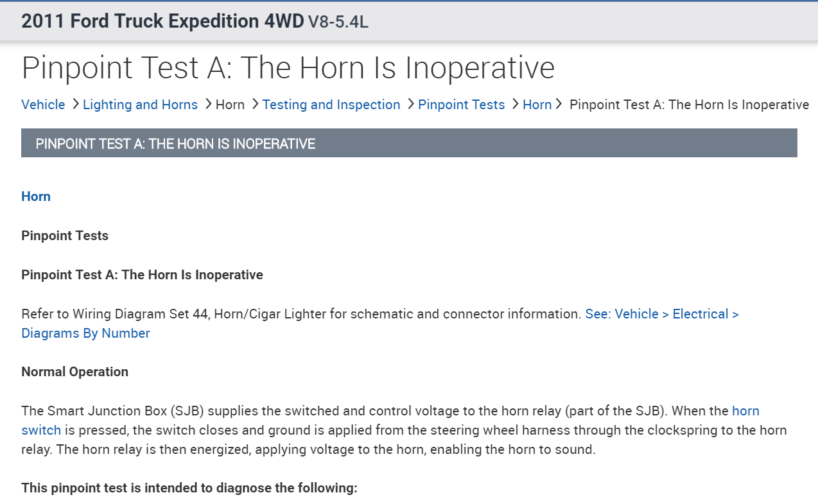818x504 pixels.
Task: Click the V8-5.4L engine label
Action: tap(338, 22)
